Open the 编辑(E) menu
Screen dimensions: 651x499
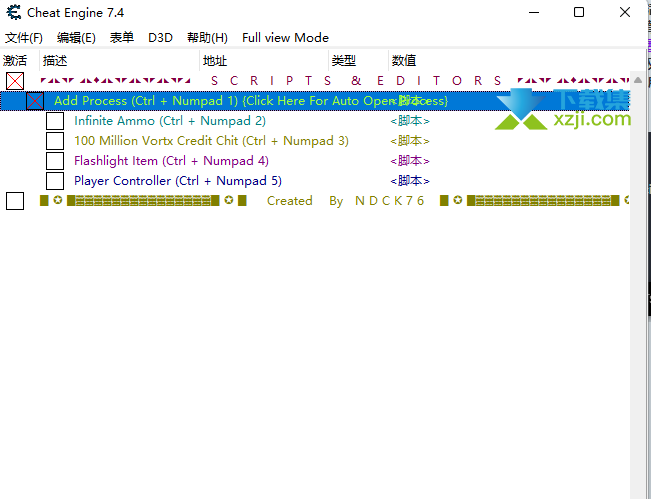76,38
